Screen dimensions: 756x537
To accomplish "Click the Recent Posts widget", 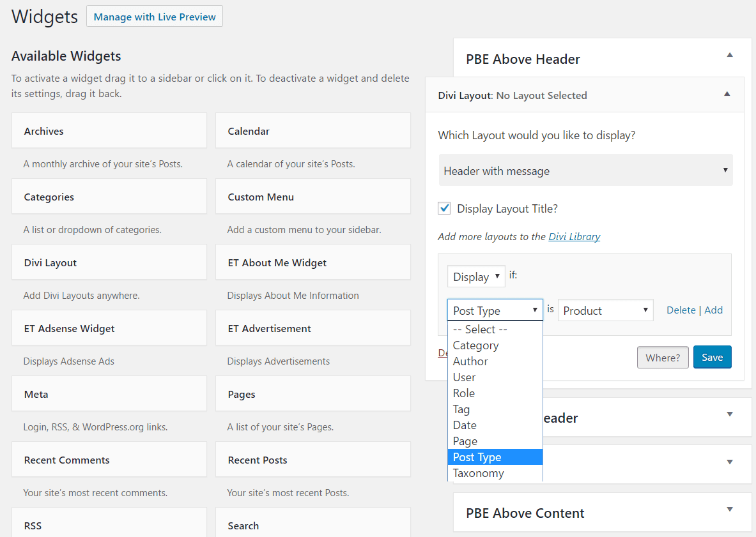I will 312,460.
